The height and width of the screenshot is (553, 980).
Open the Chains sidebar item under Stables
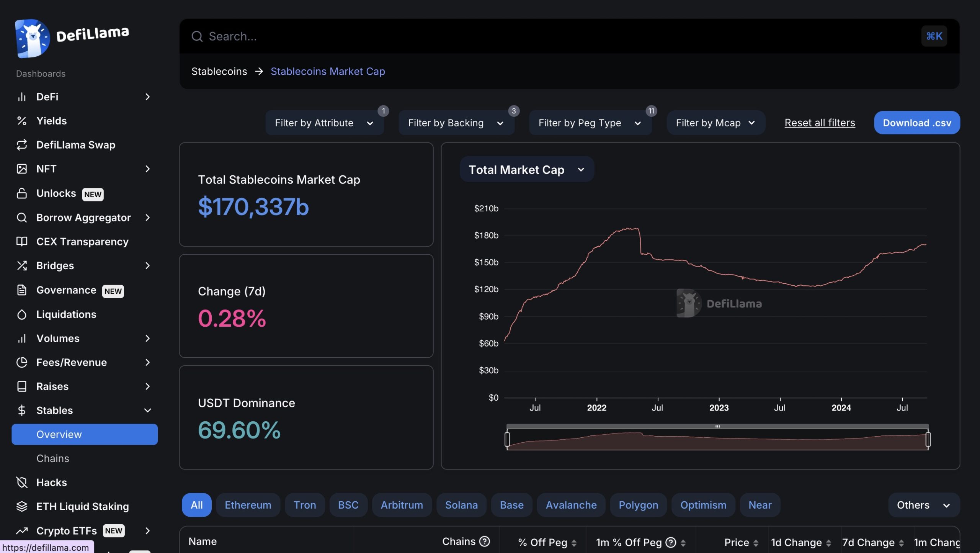(x=53, y=459)
